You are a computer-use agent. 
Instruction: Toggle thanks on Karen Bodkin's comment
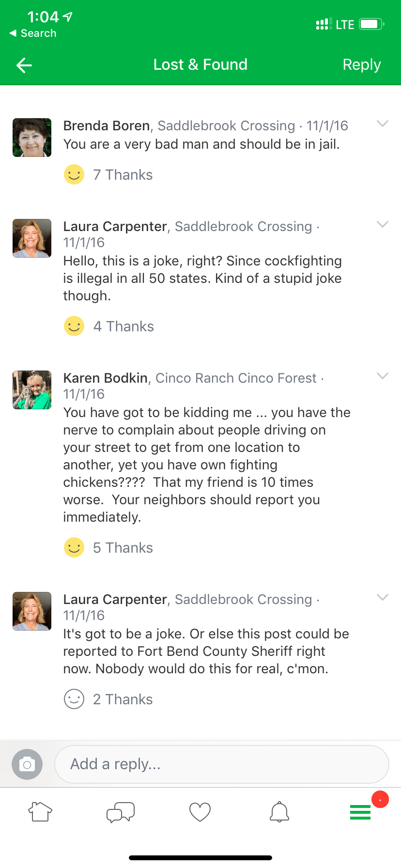[74, 548]
